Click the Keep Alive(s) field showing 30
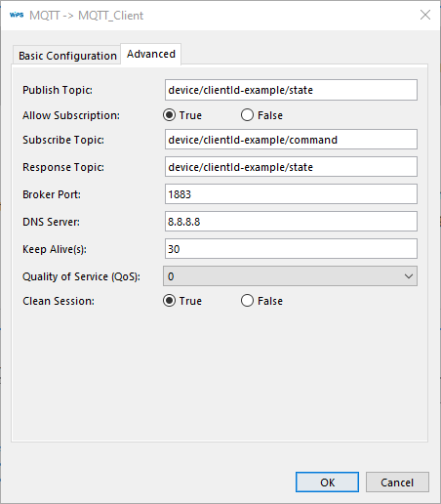 (291, 249)
